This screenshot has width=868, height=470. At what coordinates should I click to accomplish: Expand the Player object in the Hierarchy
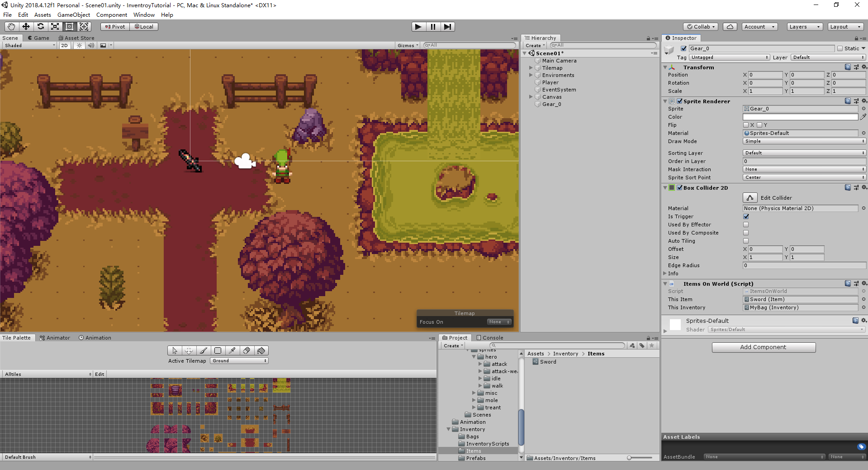[531, 82]
